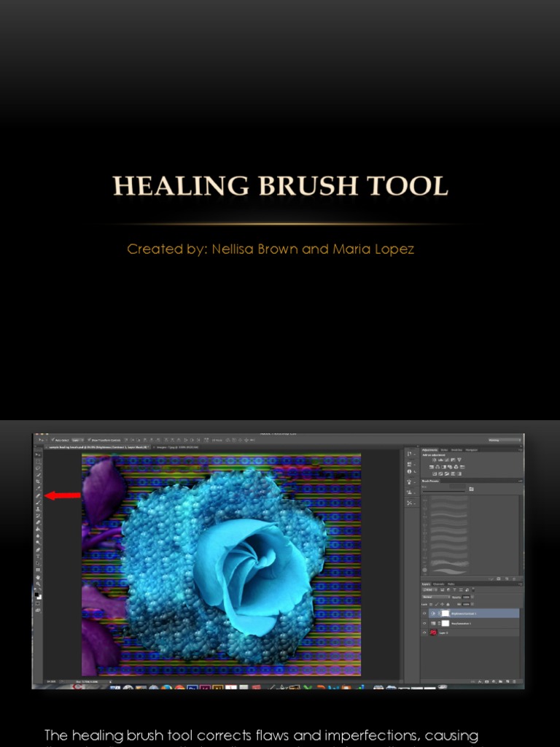This screenshot has height=747, width=560.
Task: Create new layer from Layers panel footer
Action: click(x=507, y=682)
